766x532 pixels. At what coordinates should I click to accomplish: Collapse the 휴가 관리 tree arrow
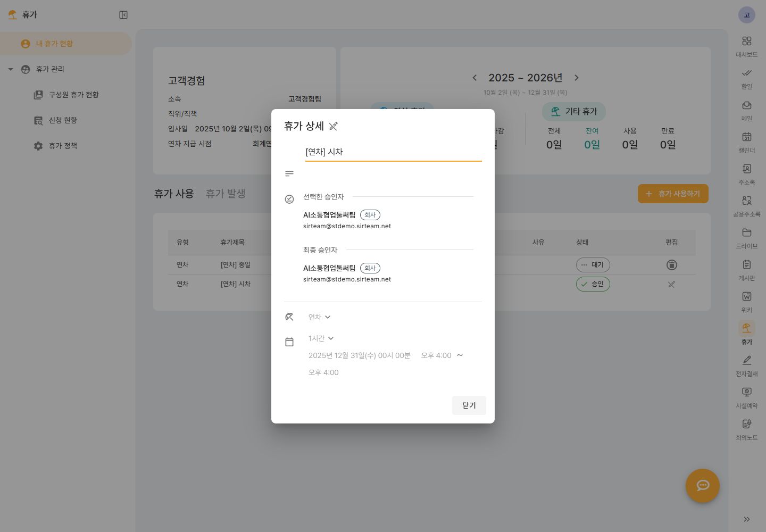pos(10,69)
